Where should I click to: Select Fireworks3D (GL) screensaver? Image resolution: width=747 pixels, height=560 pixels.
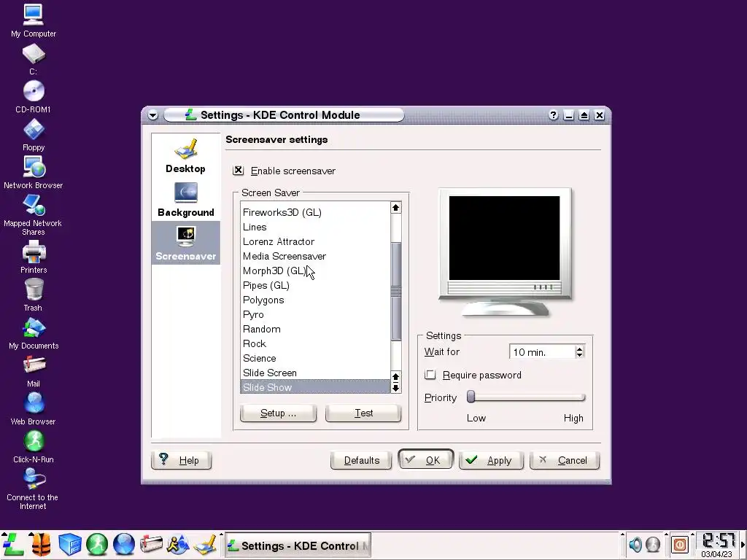coord(315,212)
